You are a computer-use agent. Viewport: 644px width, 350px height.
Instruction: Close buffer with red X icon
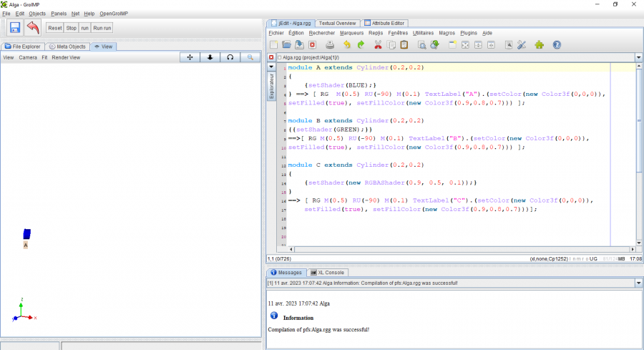[271, 57]
